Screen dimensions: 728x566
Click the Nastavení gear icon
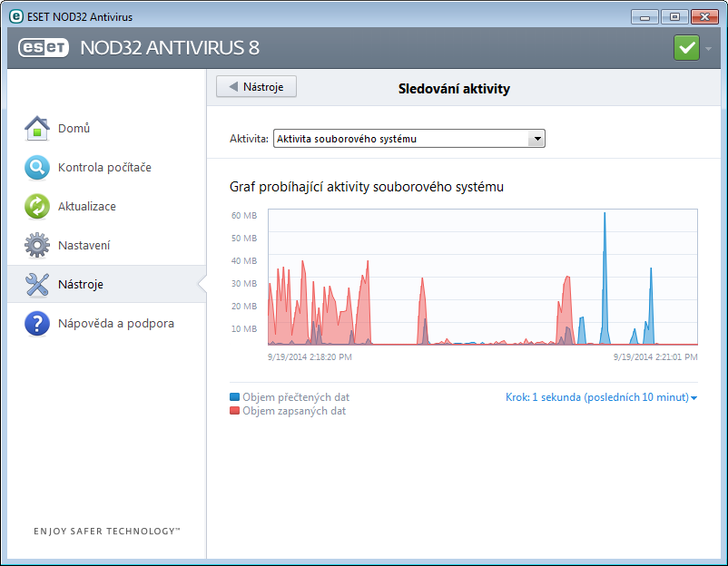click(x=37, y=246)
